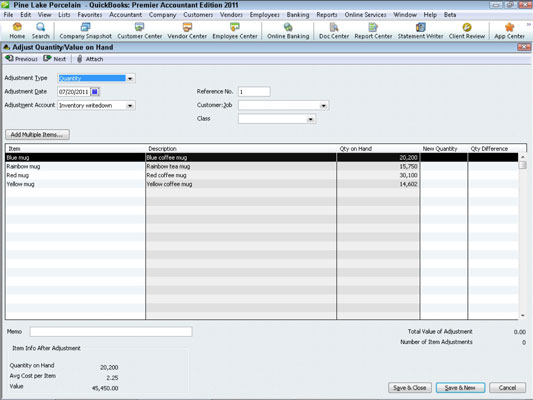Image resolution: width=533 pixels, height=400 pixels.
Task: Open the adjustment date calendar picker
Action: tap(95, 92)
